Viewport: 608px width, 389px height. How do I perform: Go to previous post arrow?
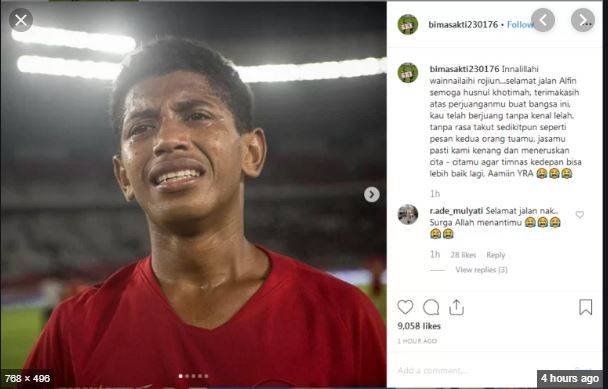pyautogui.click(x=543, y=20)
